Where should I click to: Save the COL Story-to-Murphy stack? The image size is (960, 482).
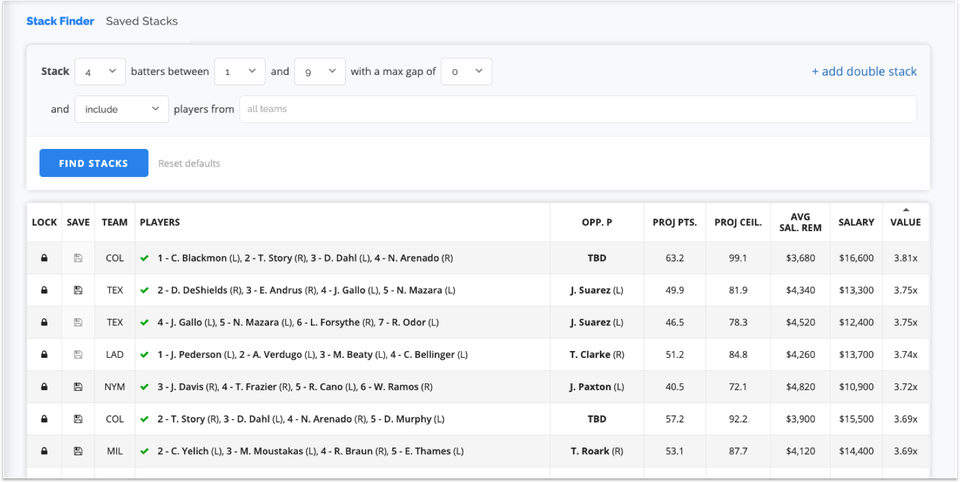click(78, 419)
